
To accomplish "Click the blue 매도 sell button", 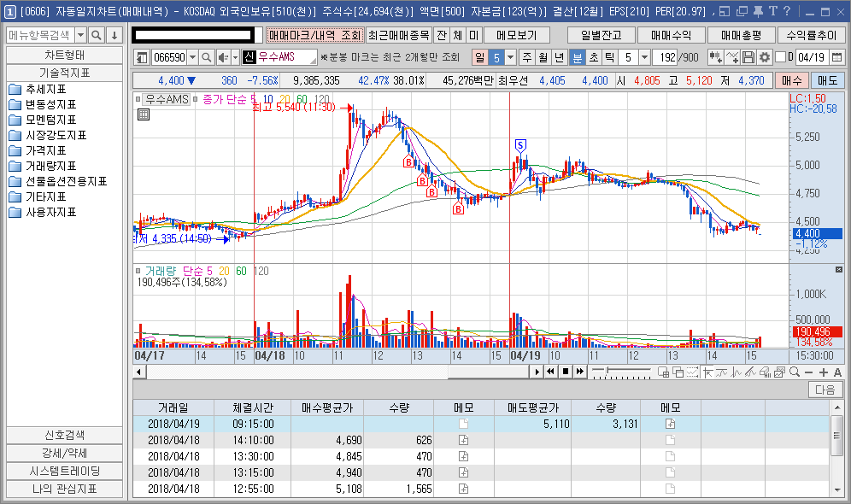I will [828, 81].
